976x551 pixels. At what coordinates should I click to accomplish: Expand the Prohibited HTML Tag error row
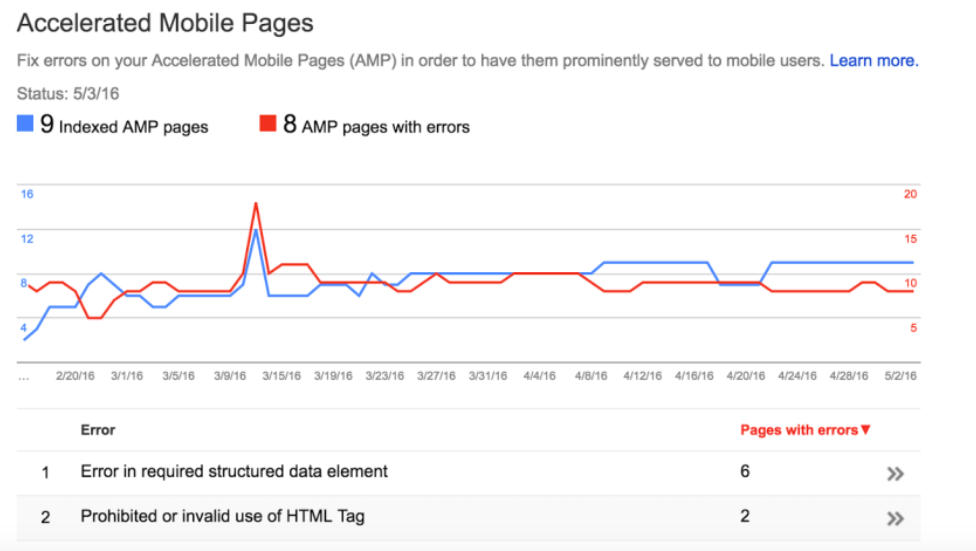[x=895, y=518]
